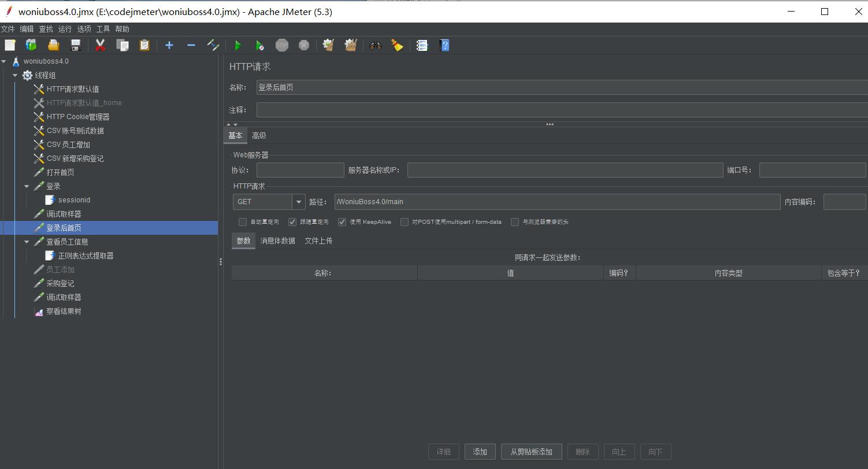Screen dimensions: 868x469
Task: Open the GET method dropdown
Action: click(x=299, y=202)
